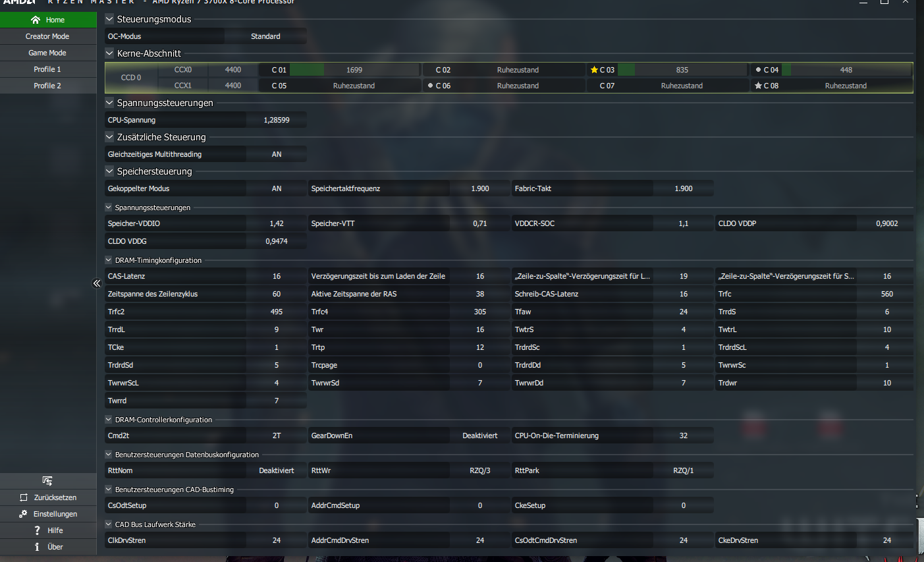Click the Hilfe question mark icon

tap(38, 530)
